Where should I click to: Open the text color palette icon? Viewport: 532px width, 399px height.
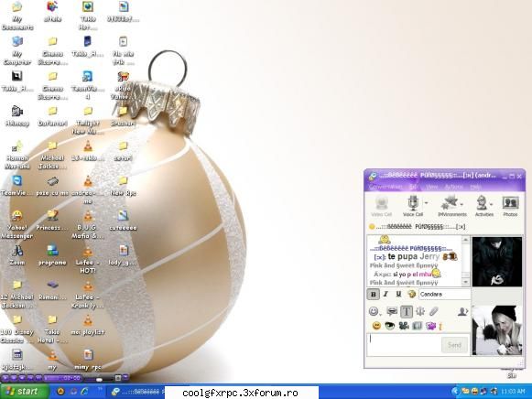point(411,295)
